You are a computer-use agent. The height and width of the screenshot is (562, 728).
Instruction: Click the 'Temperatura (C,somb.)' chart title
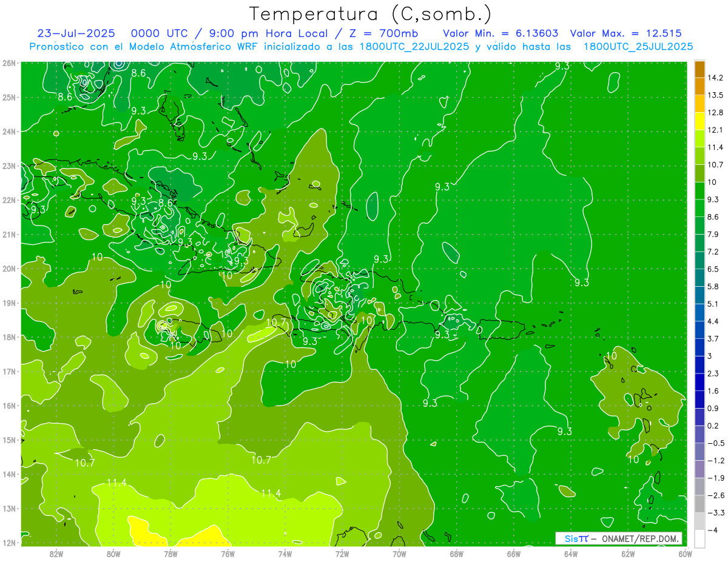[371, 15]
